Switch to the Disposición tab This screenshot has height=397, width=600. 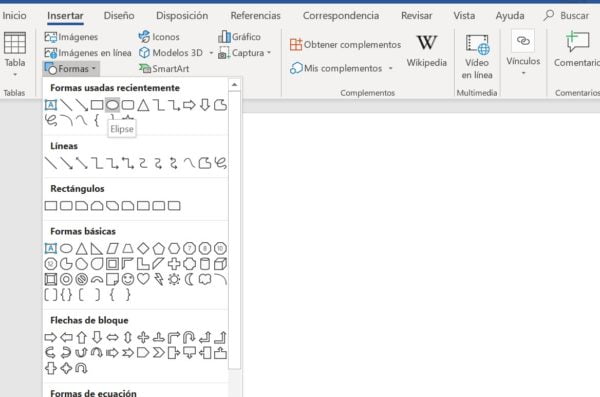pos(182,16)
